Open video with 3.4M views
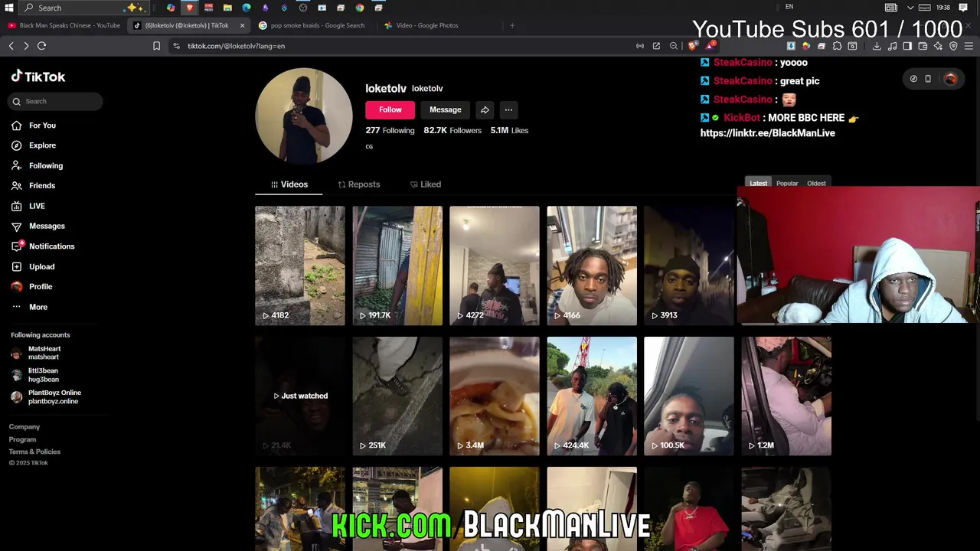 click(495, 396)
